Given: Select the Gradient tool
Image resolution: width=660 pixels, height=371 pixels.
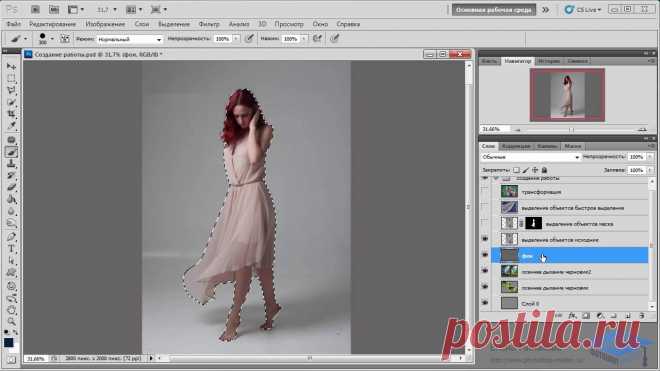Looking at the screenshot, I should (11, 200).
